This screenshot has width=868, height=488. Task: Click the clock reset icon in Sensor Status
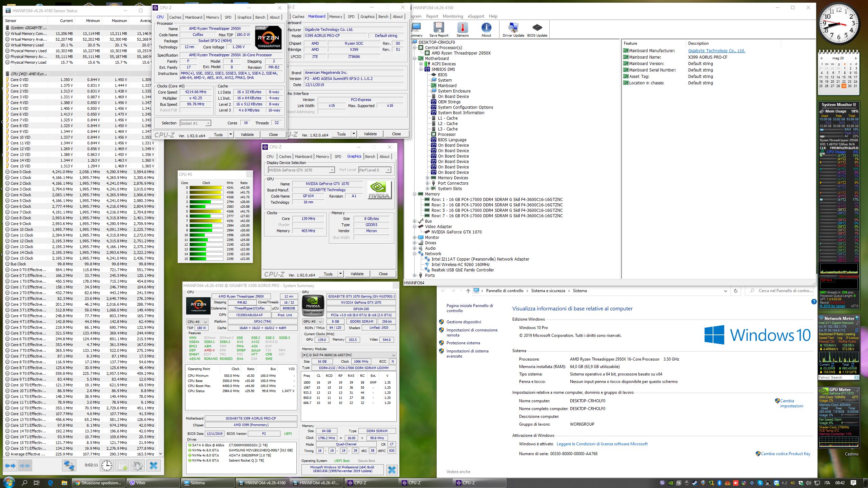(x=107, y=465)
